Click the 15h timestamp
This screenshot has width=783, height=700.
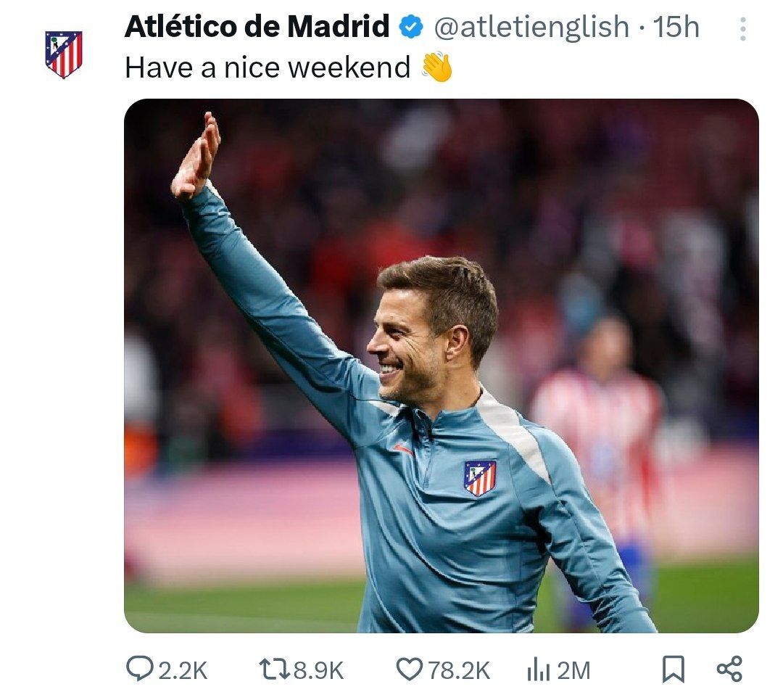click(676, 28)
